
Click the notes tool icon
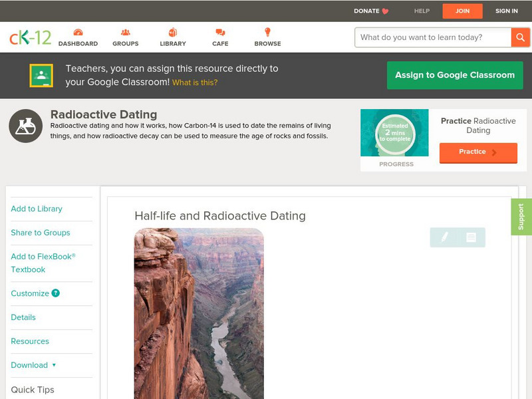click(471, 237)
